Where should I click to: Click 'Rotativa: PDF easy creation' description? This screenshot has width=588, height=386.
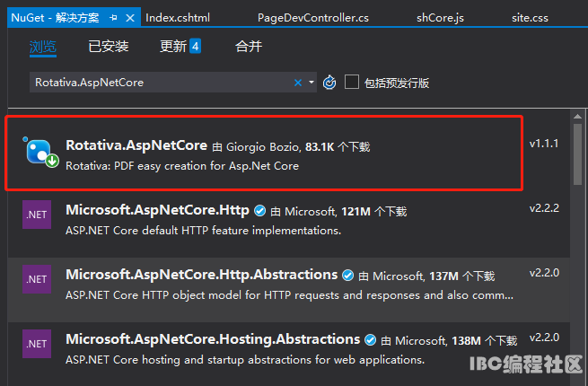182,166
